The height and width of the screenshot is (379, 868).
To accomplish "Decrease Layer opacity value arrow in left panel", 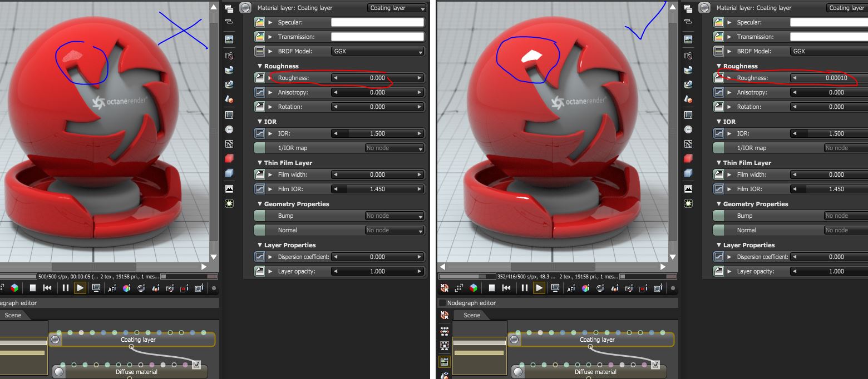I will tap(336, 271).
